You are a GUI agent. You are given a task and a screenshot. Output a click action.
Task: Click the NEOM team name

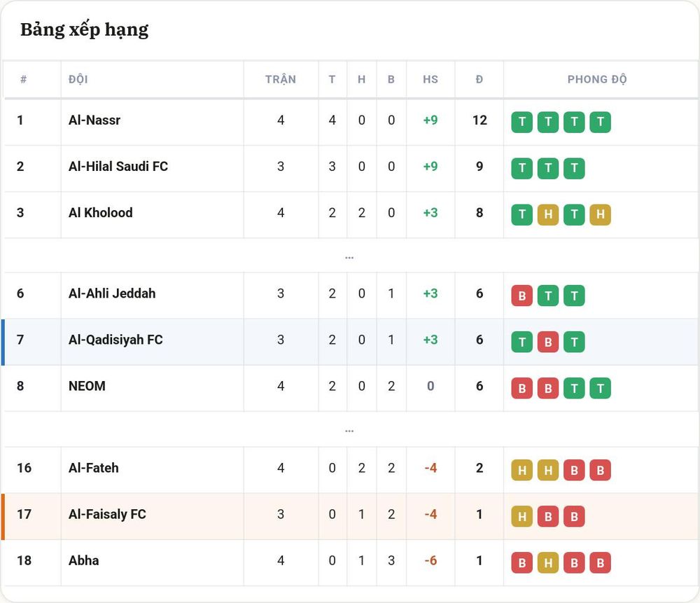tap(87, 386)
